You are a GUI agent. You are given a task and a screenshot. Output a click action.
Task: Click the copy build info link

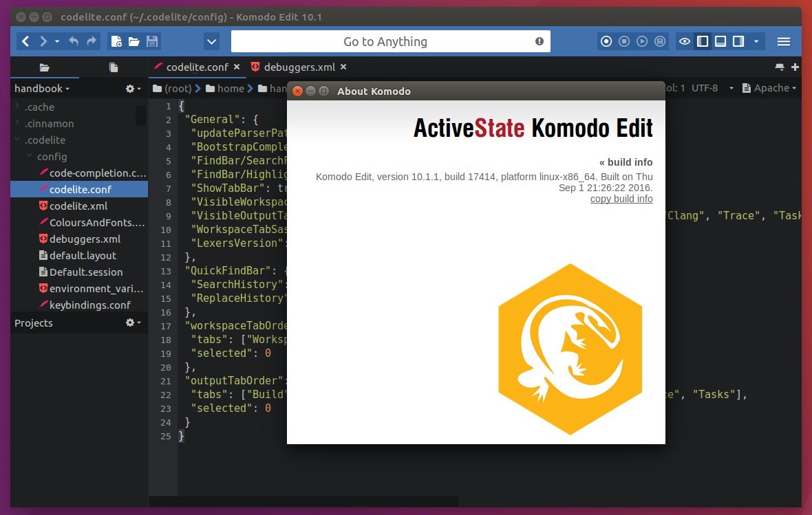(621, 199)
